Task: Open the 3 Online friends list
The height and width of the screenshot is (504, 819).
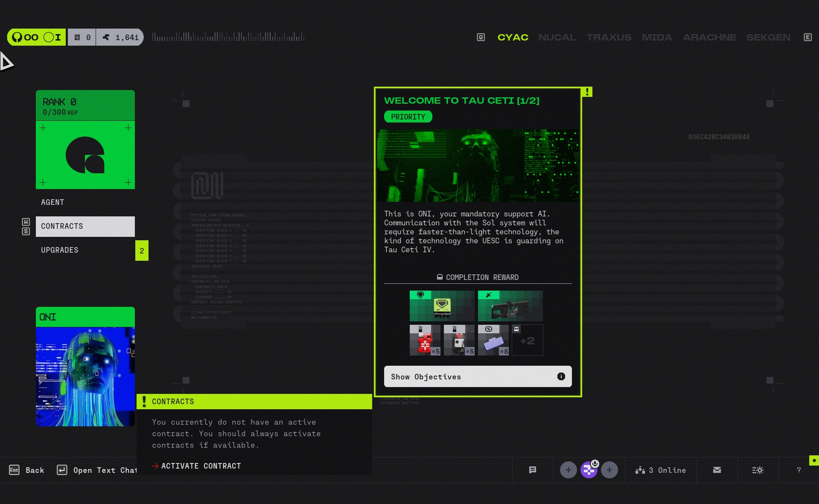Action: tap(661, 470)
